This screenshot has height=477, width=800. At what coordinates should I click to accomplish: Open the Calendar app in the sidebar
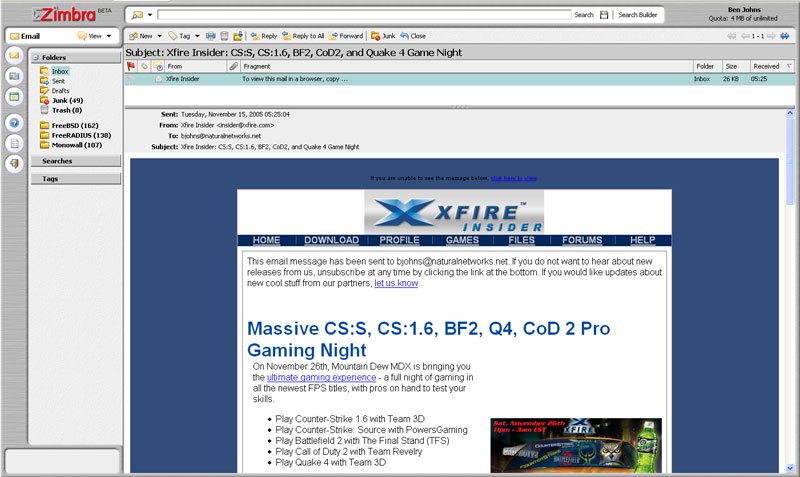click(14, 96)
